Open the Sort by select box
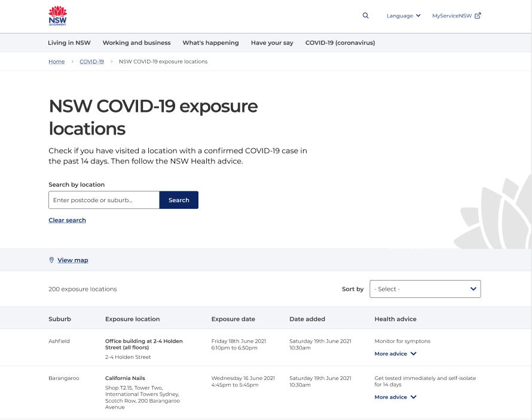 (x=425, y=289)
